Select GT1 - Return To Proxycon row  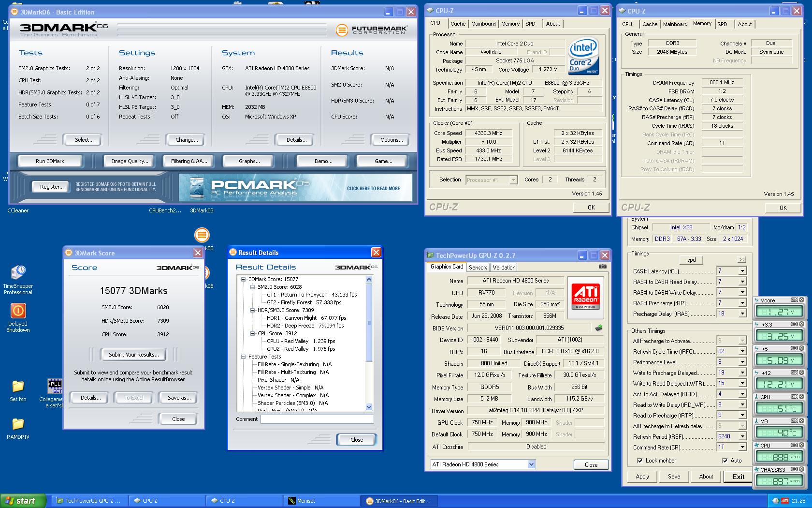312,295
